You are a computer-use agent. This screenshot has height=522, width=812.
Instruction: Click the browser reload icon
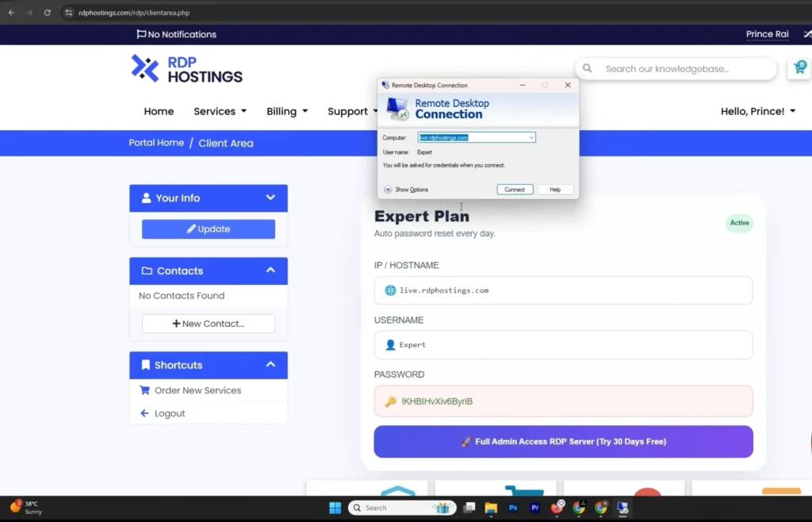coord(47,13)
